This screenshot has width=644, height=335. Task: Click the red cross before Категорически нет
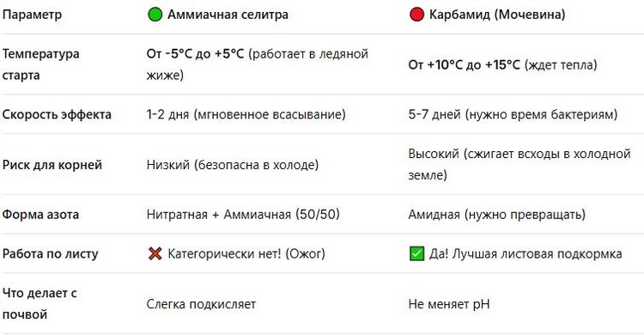point(155,253)
